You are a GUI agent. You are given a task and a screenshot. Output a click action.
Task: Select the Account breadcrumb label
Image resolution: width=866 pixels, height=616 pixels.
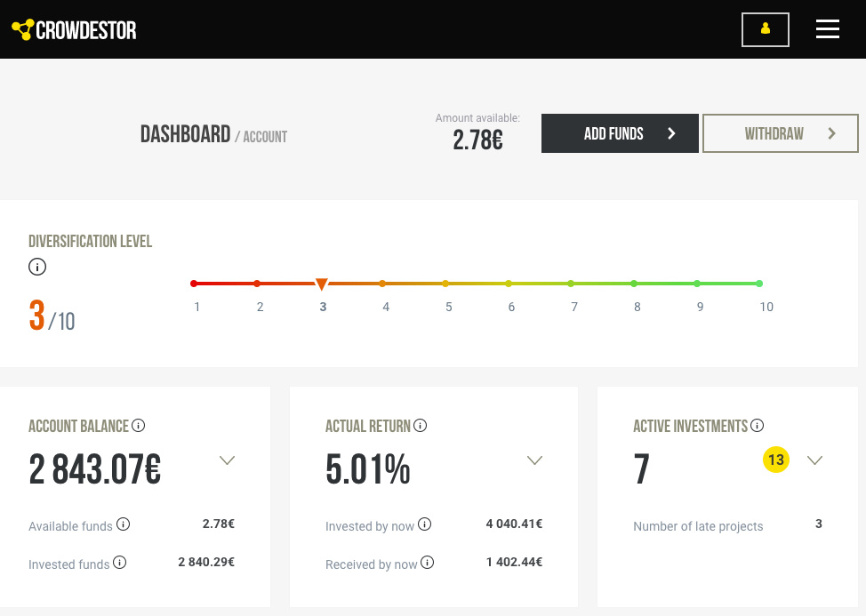[x=264, y=137]
